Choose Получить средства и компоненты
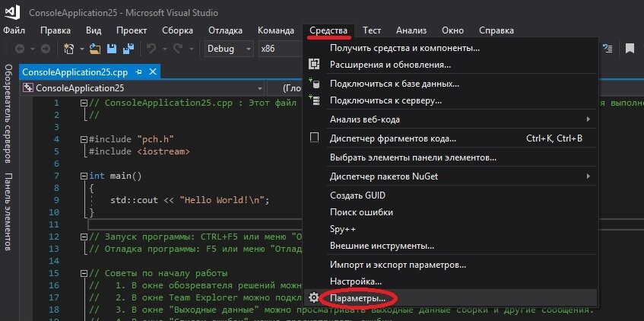This screenshot has width=644, height=321. coord(449,48)
